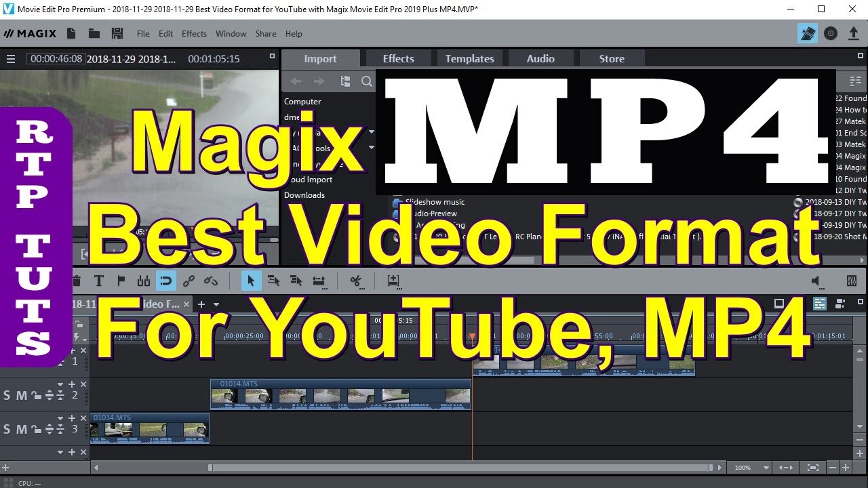Toggle the highlighted edit mode icon in the top bar
Screen dimensions: 868x488
pos(808,33)
